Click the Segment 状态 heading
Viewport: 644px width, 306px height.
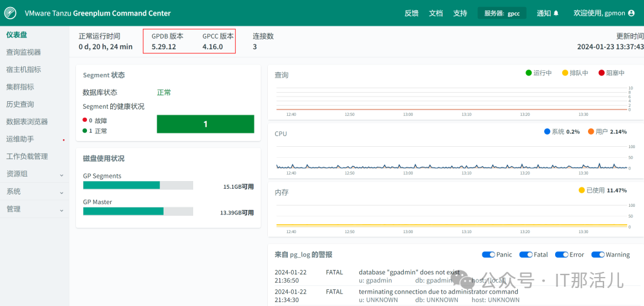(104, 75)
